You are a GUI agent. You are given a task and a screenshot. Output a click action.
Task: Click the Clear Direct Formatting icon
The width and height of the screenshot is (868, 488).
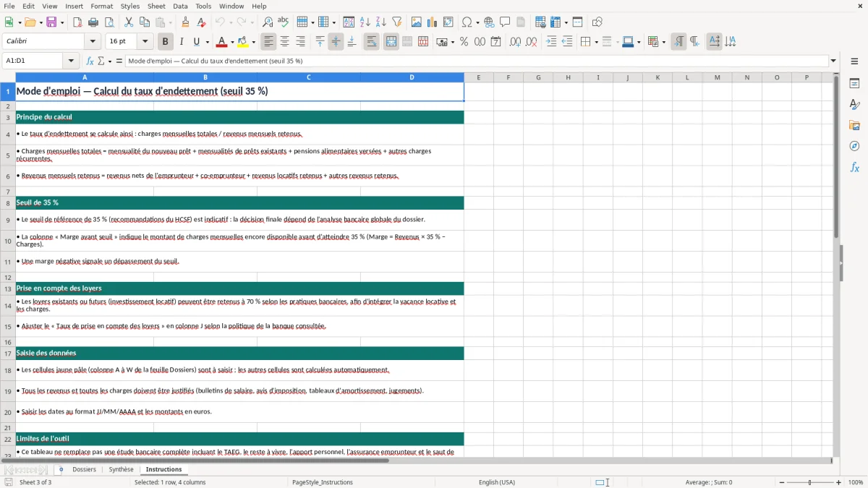201,22
